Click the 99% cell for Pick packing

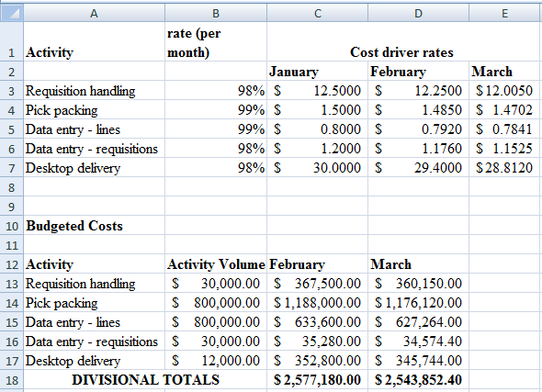coord(216,110)
